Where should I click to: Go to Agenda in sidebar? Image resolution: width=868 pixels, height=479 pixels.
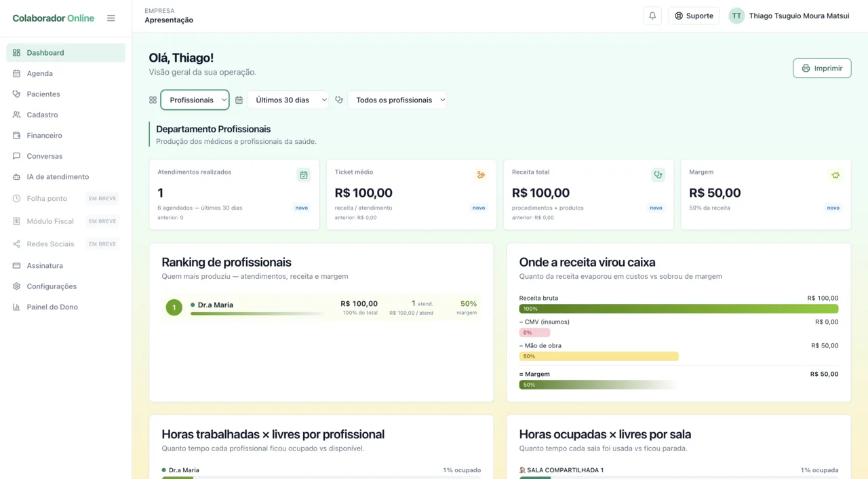[x=66, y=73]
